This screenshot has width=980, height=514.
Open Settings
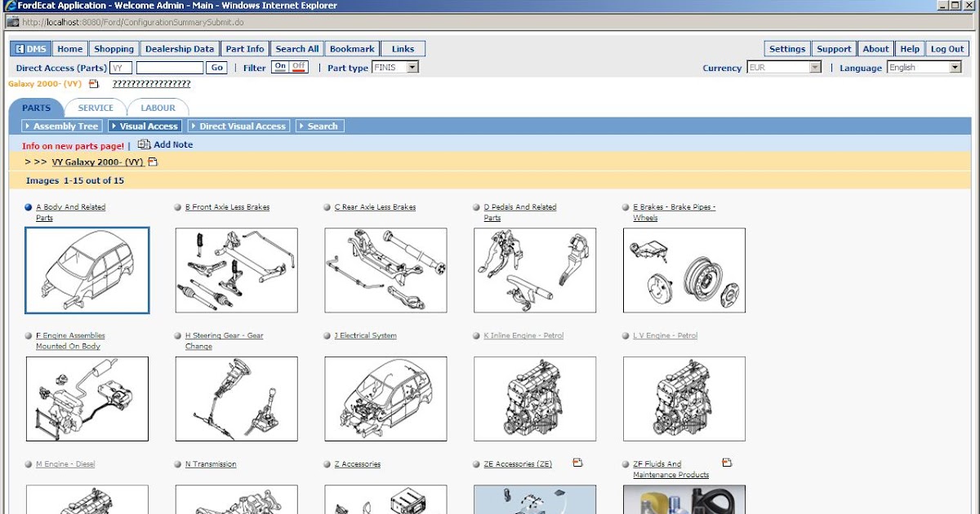point(787,49)
